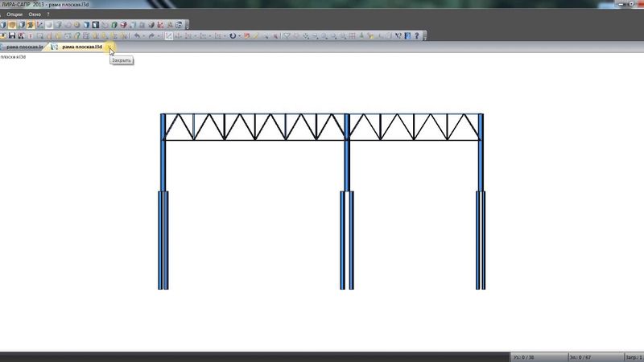Select the рама плоская.l3d tab
The width and height of the screenshot is (644, 362).
(x=81, y=47)
